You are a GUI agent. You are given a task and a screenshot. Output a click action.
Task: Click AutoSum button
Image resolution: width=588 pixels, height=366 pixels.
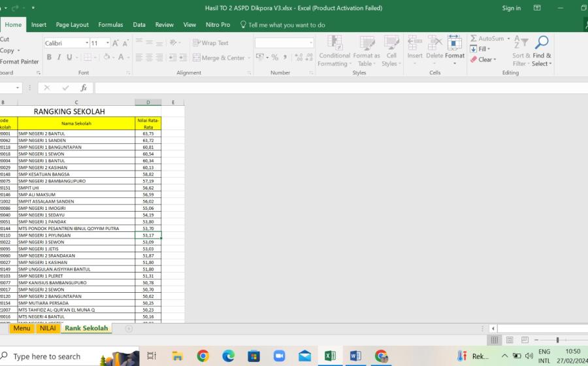point(487,39)
